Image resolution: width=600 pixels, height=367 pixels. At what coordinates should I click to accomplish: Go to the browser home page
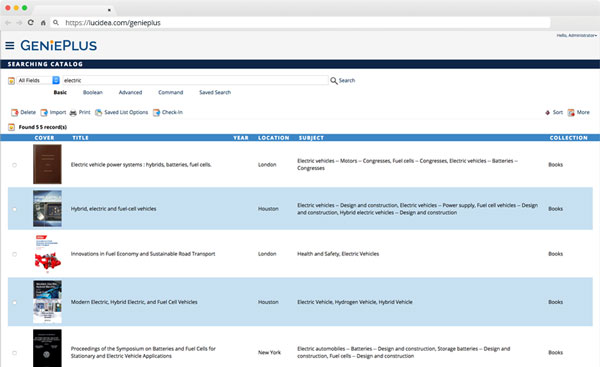click(x=43, y=23)
